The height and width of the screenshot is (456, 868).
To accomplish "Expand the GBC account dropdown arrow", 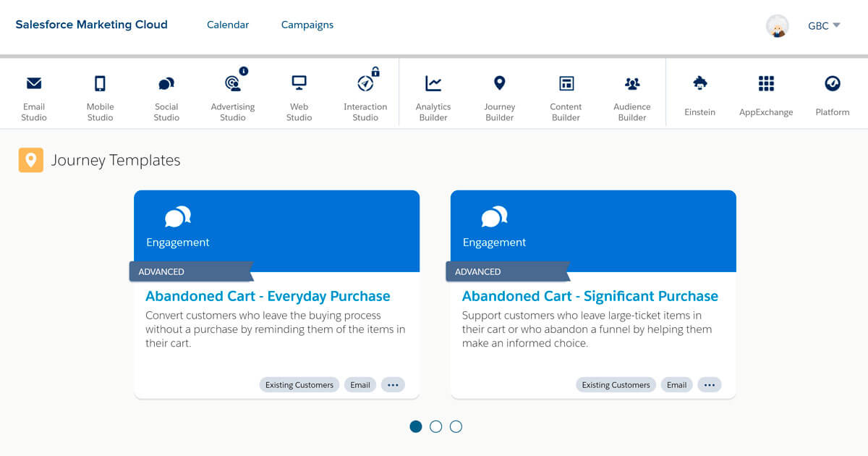I will (x=836, y=25).
